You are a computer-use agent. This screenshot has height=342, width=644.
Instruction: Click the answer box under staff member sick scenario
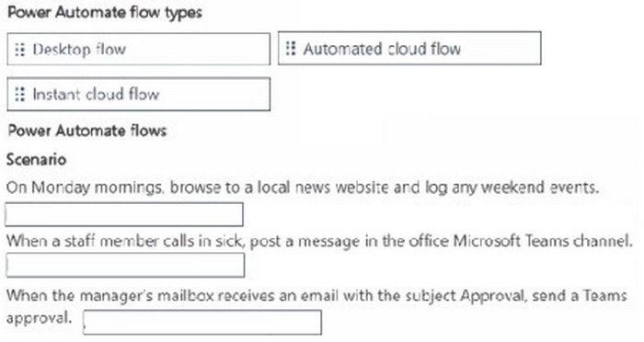[x=125, y=265]
